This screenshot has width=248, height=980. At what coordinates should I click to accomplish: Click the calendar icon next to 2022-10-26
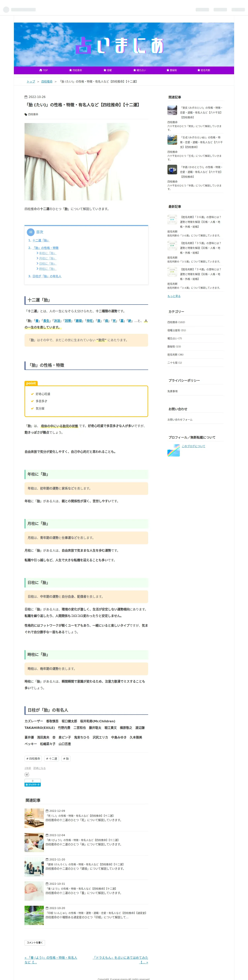pos(26,97)
